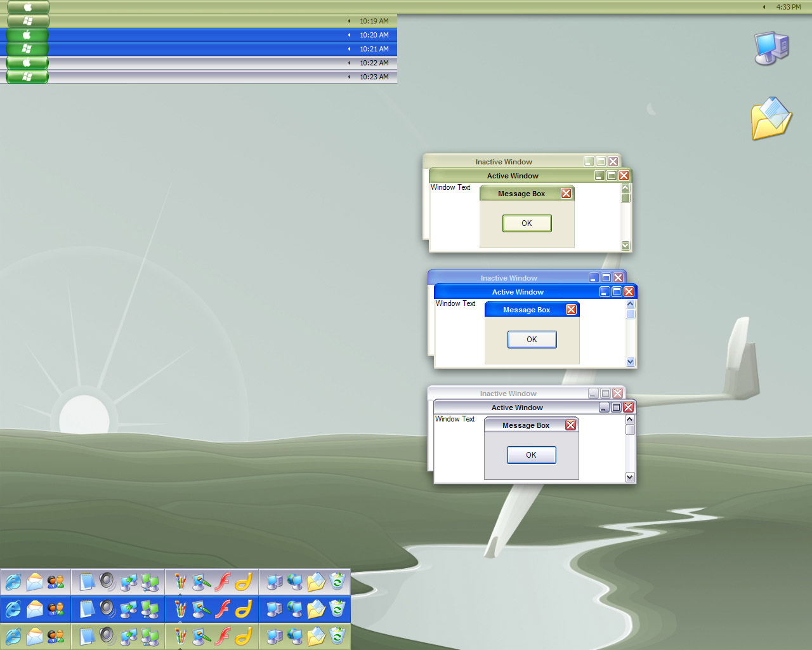Click Windows start button on the 10:21 AM bar
The width and height of the screenshot is (812, 650).
[x=28, y=49]
